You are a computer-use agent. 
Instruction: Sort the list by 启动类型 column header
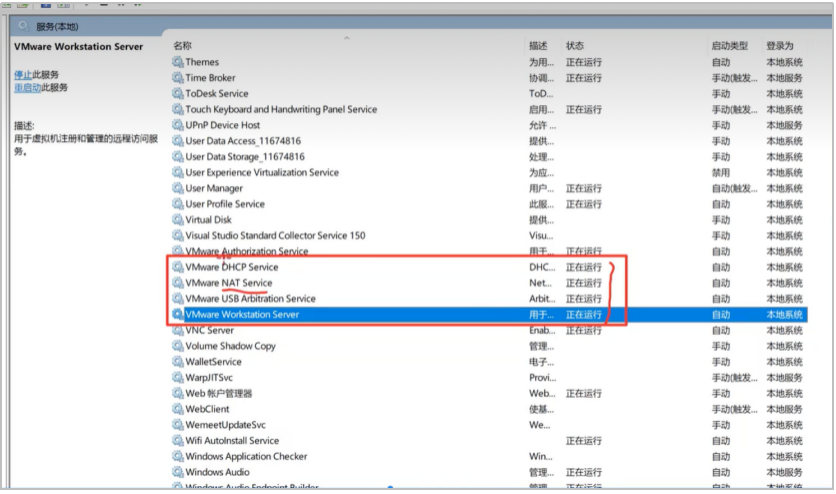coord(729,46)
